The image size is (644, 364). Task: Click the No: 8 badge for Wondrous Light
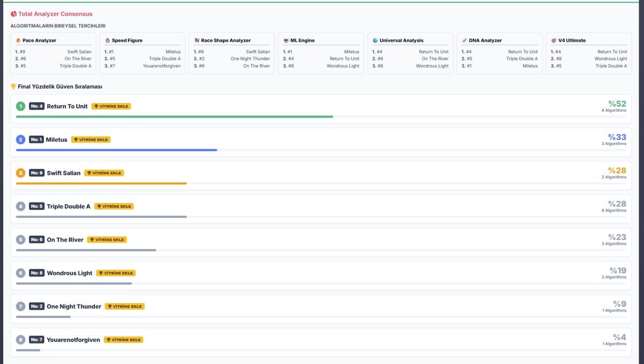point(36,273)
